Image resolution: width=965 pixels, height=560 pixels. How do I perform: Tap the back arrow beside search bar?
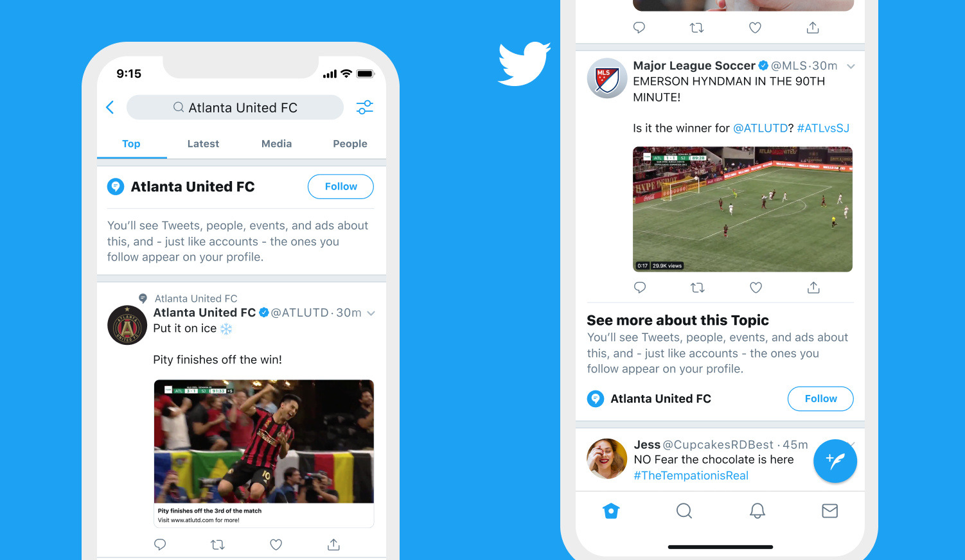coord(110,107)
